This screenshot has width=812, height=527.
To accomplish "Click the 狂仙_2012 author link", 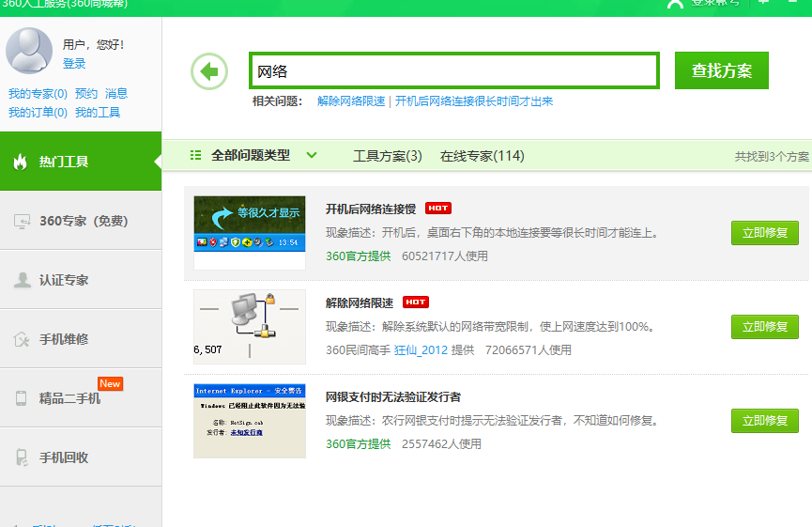I will click(421, 350).
